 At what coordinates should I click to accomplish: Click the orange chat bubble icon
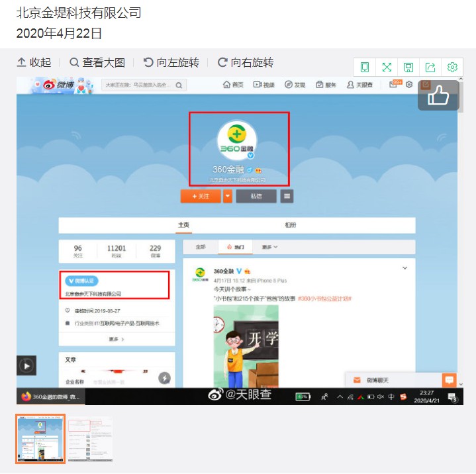pyautogui.click(x=450, y=380)
